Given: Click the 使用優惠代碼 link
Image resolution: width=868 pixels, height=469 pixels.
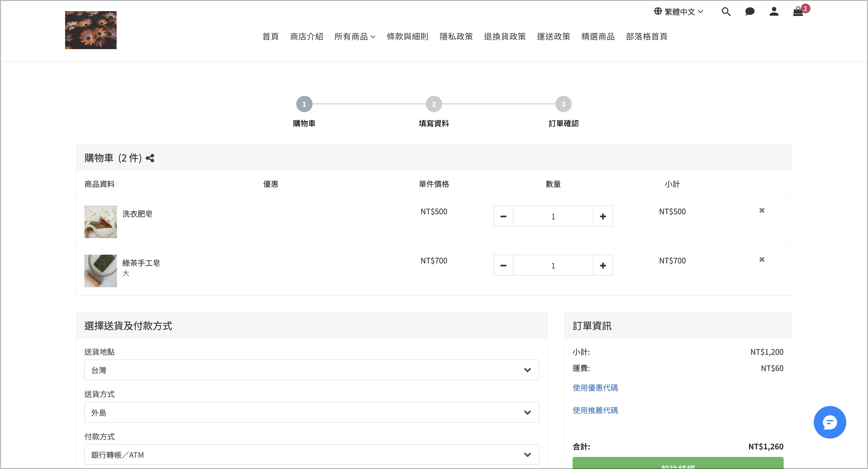Looking at the screenshot, I should pos(595,388).
